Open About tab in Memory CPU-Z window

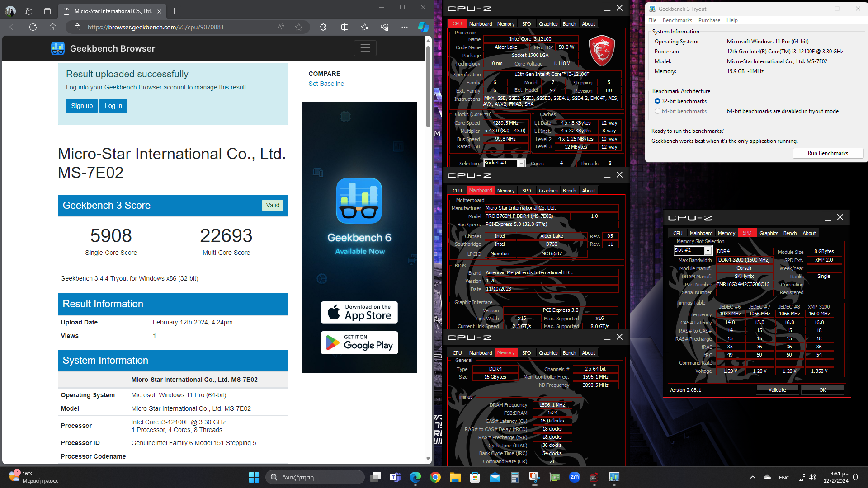(x=588, y=353)
